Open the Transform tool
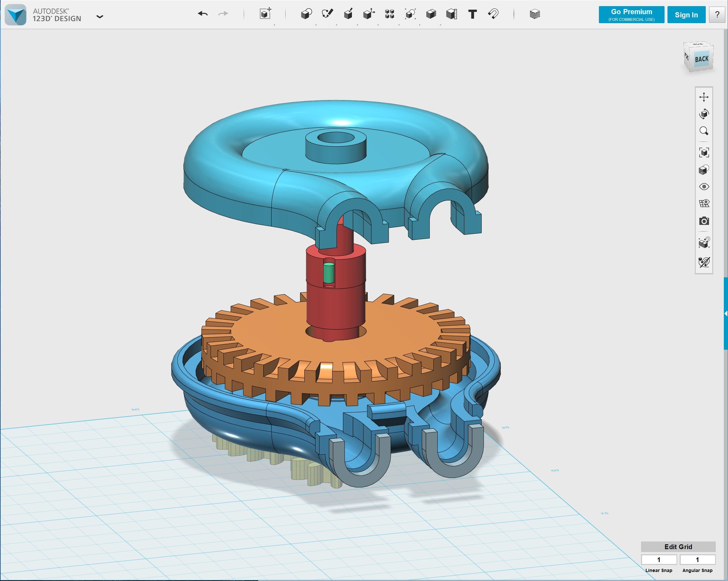The width and height of the screenshot is (728, 581). point(265,14)
